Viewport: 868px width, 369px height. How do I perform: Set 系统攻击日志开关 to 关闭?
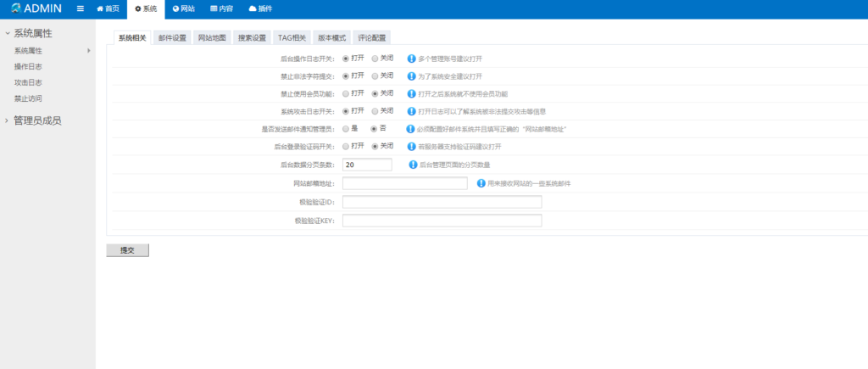[x=375, y=111]
